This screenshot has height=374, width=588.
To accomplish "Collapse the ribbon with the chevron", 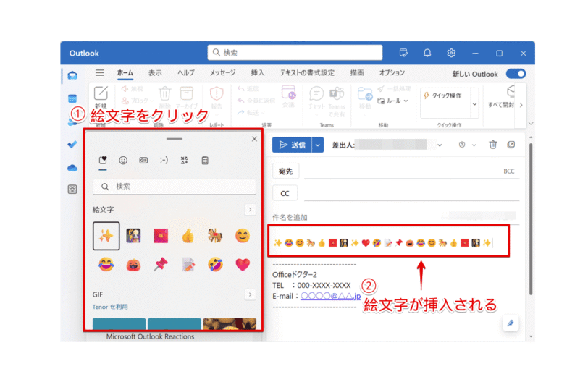I will (531, 123).
